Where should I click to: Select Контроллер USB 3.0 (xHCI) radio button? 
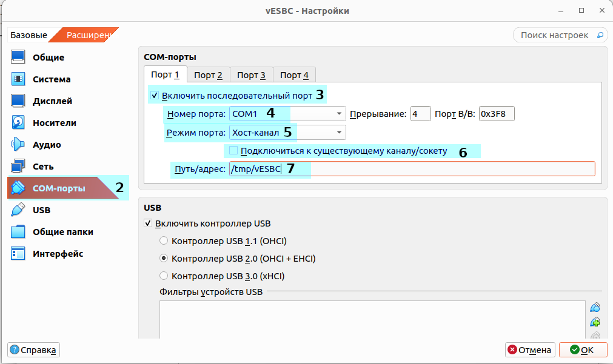164,276
